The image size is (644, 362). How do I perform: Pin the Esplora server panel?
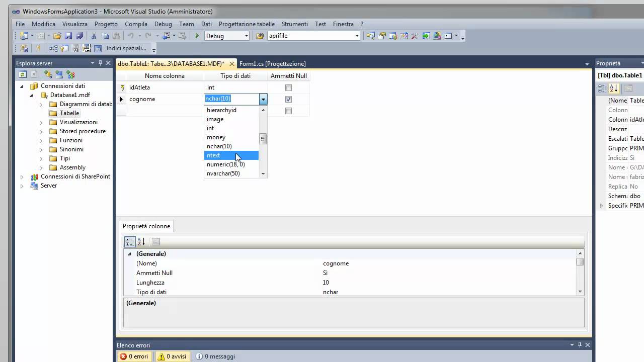pos(100,63)
